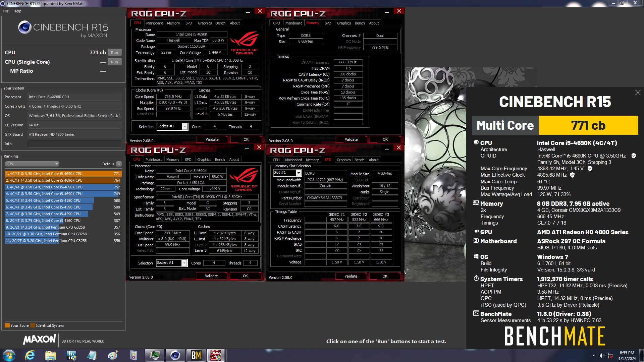This screenshot has width=644, height=362.
Task: Click the part number CMX8GX3M2A1333C9 field
Action: [x=325, y=198]
